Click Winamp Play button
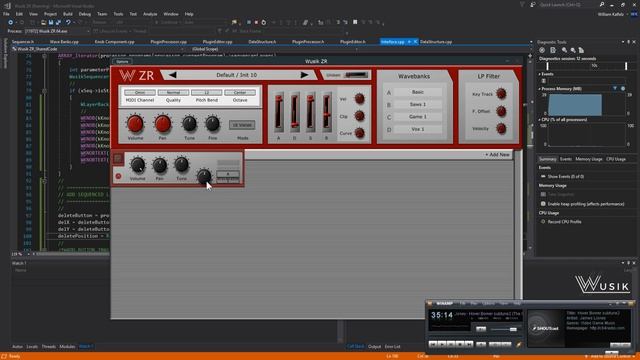The image size is (640, 360). pos(442,344)
